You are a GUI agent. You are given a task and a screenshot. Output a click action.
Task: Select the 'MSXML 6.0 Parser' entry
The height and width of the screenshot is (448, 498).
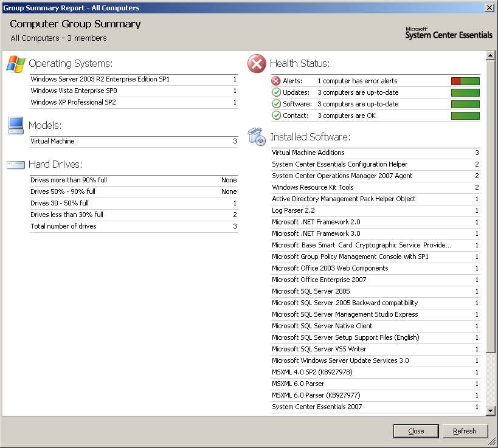pyautogui.click(x=375, y=384)
